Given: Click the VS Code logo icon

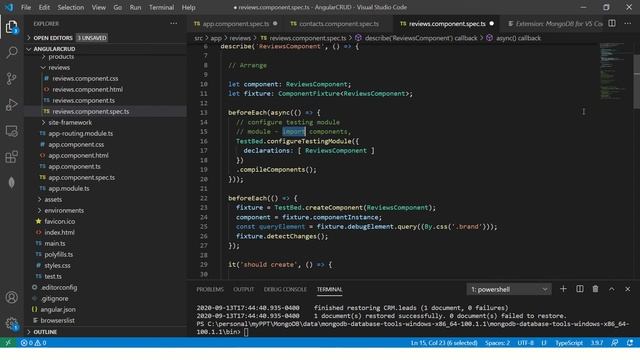Looking at the screenshot, I should pyautogui.click(x=9, y=7).
